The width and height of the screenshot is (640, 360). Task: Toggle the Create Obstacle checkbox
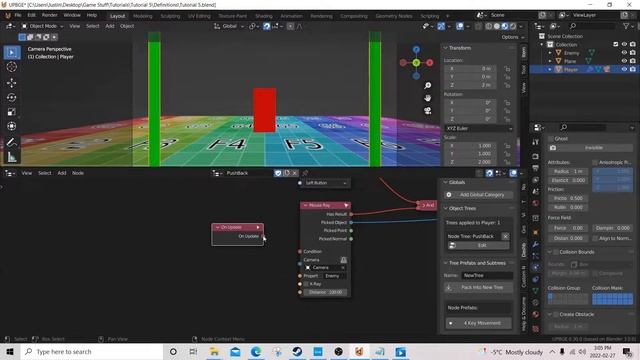tap(556, 314)
